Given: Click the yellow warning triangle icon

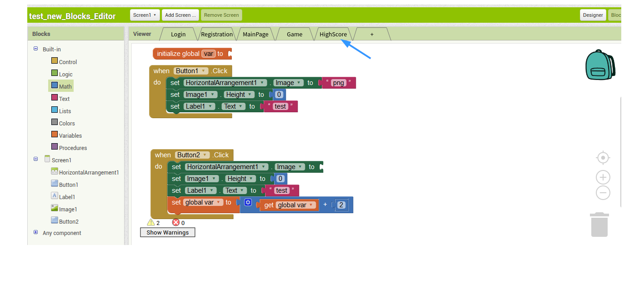Looking at the screenshot, I should point(151,222).
